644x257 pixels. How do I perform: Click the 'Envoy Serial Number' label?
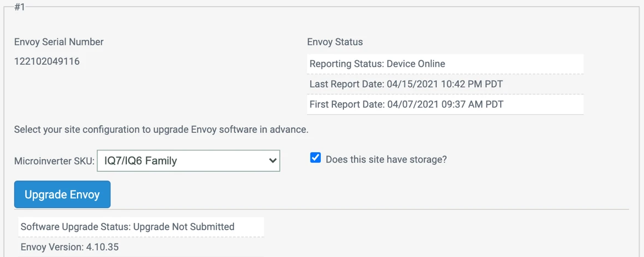[59, 42]
